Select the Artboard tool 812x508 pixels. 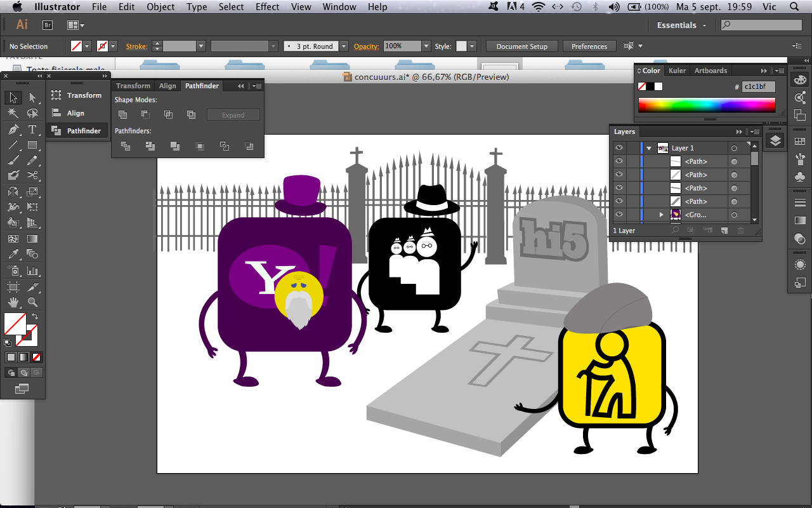point(13,287)
